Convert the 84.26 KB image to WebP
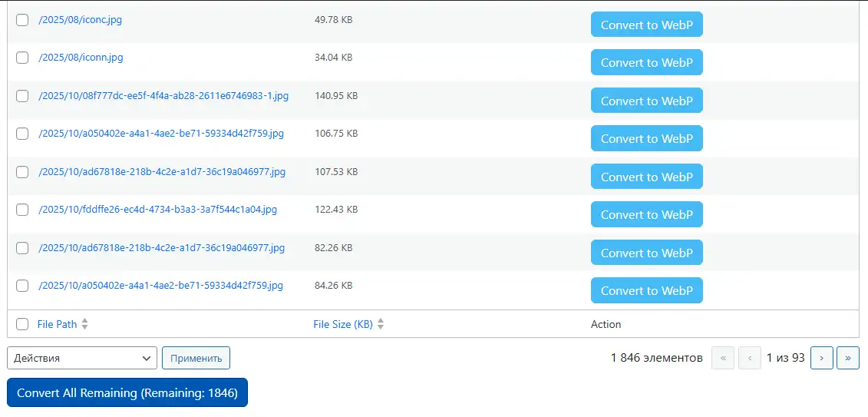Viewport: 868px width, 417px height. coord(646,290)
